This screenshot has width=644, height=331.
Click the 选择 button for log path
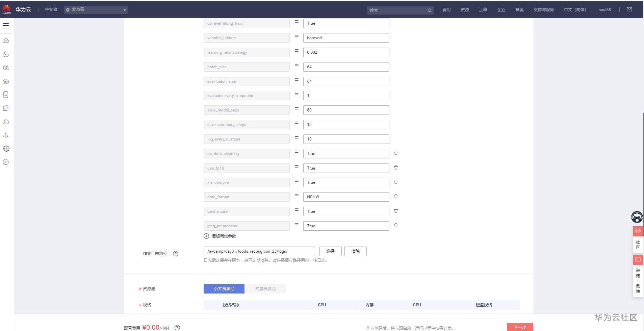[x=331, y=251]
